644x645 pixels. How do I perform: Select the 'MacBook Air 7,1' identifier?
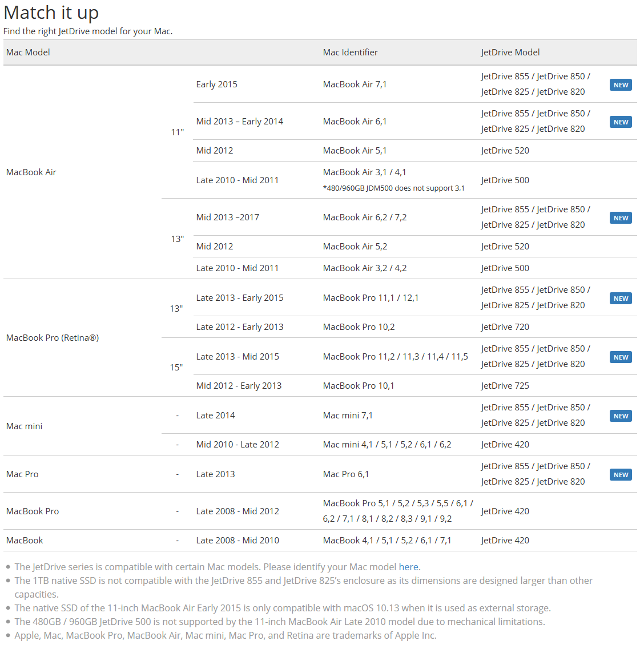pyautogui.click(x=355, y=84)
